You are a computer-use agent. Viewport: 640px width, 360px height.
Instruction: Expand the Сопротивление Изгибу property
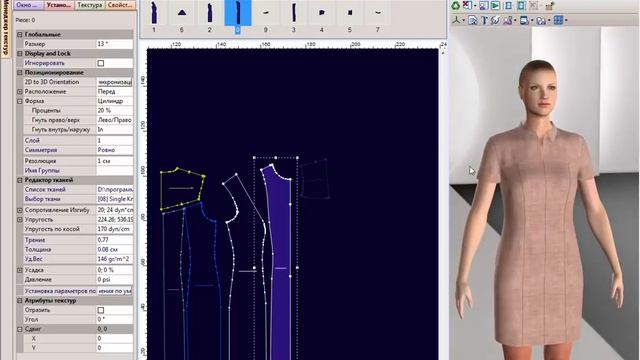coord(20,210)
